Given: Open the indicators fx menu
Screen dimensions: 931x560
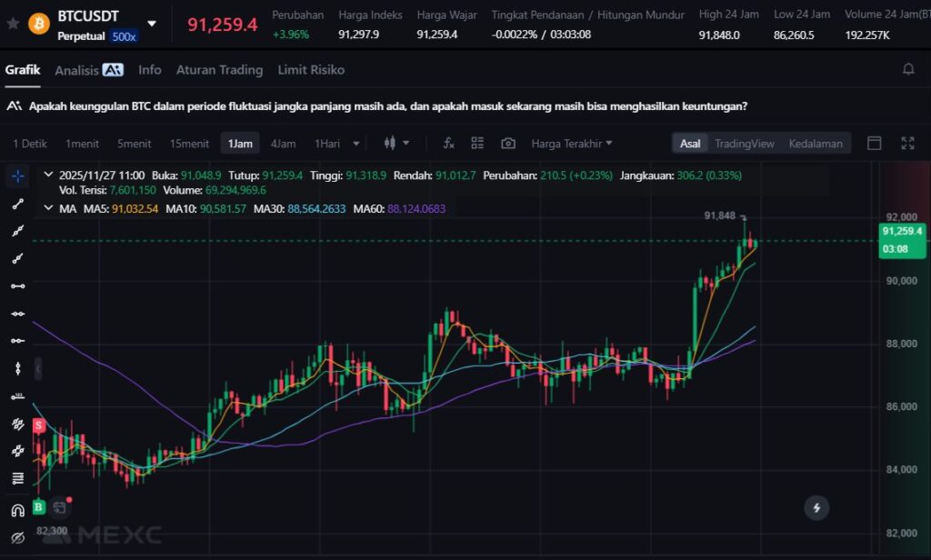Looking at the screenshot, I should pos(448,144).
